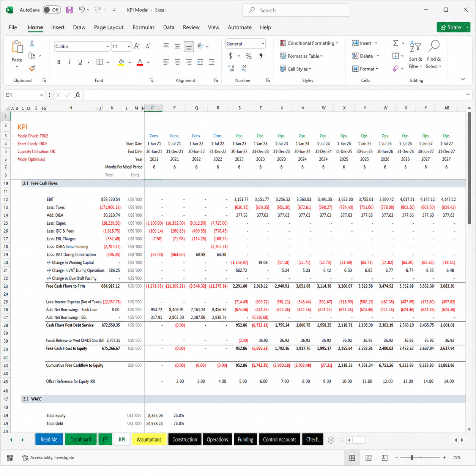Apply percent style
Screen dimensions: 476x476
tap(249, 56)
